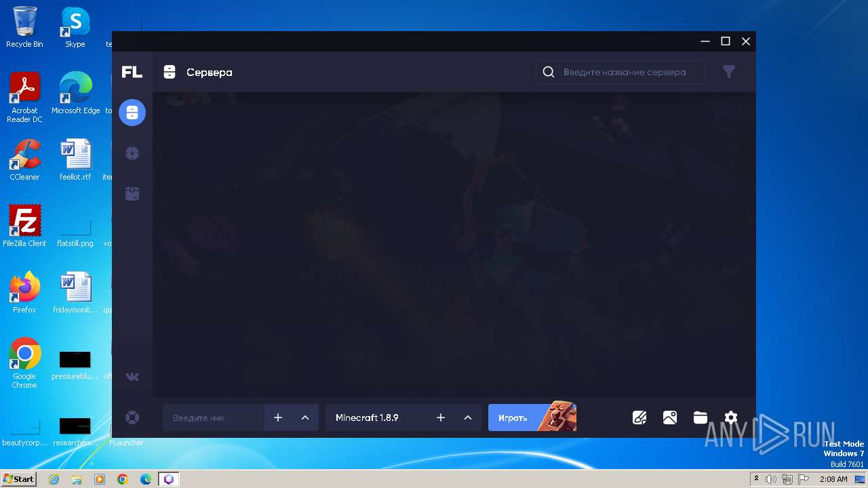Click the Играть play button

pos(532,418)
